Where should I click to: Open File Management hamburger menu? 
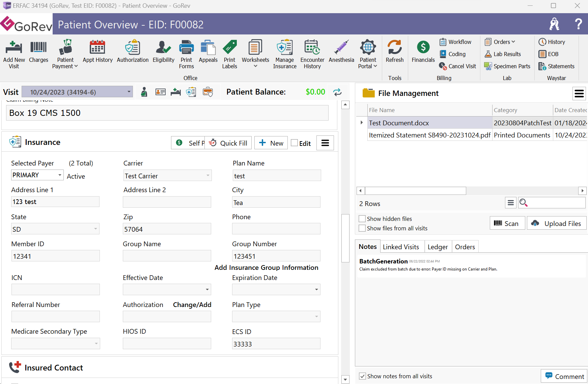(579, 93)
